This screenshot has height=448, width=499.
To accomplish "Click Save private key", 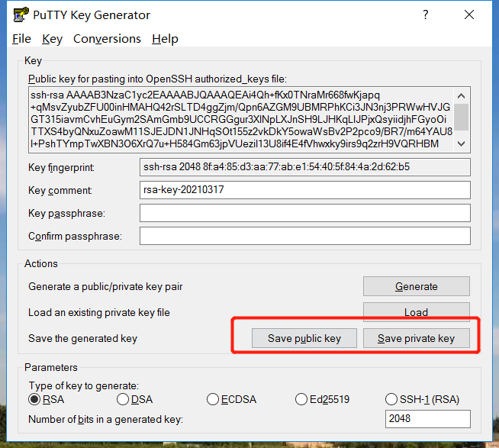I will click(x=417, y=338).
